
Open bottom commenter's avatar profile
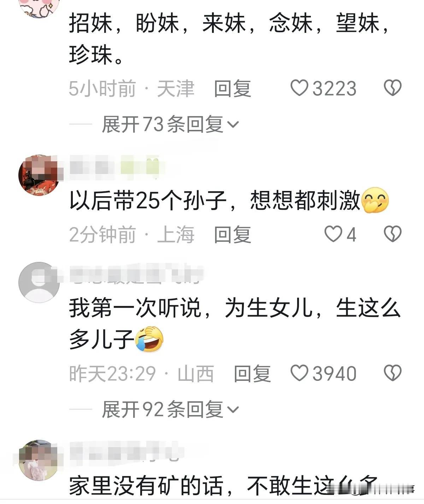click(x=39, y=460)
